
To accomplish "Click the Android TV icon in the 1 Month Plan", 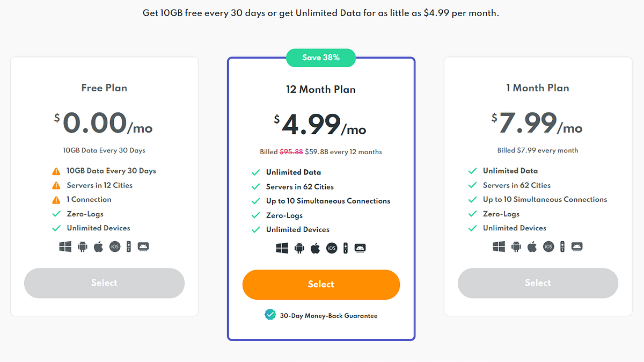I will (577, 247).
